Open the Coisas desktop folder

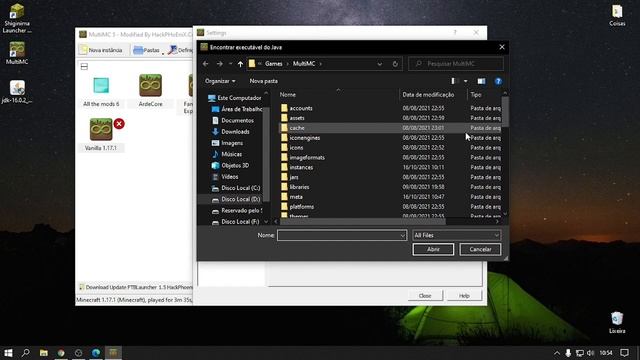point(617,15)
